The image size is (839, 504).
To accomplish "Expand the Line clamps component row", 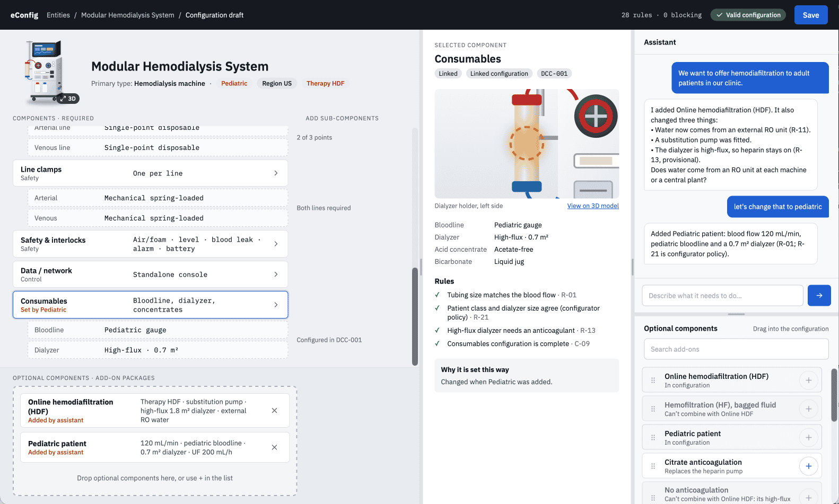I will click(x=150, y=173).
